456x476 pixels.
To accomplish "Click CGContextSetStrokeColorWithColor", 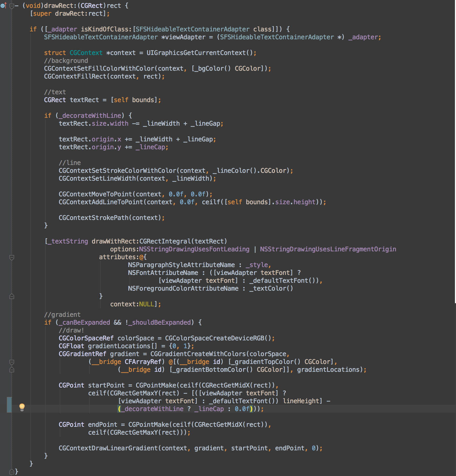I will coord(117,171).
